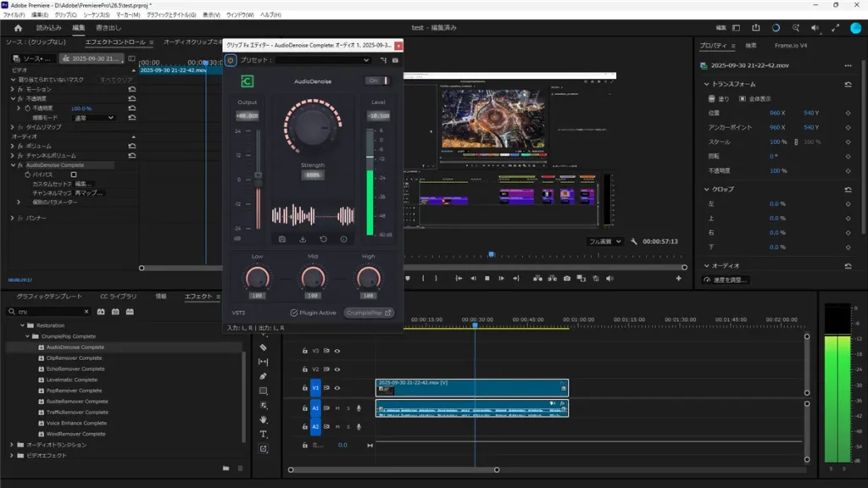Step forward one frame in program monitor
Screen dimensions: 868x488
point(502,278)
